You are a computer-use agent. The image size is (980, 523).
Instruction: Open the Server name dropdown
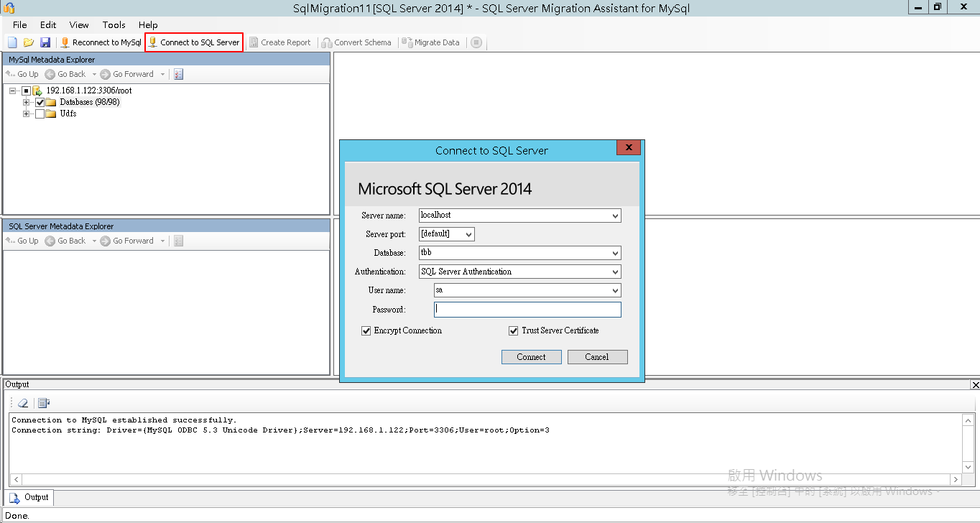click(x=615, y=216)
